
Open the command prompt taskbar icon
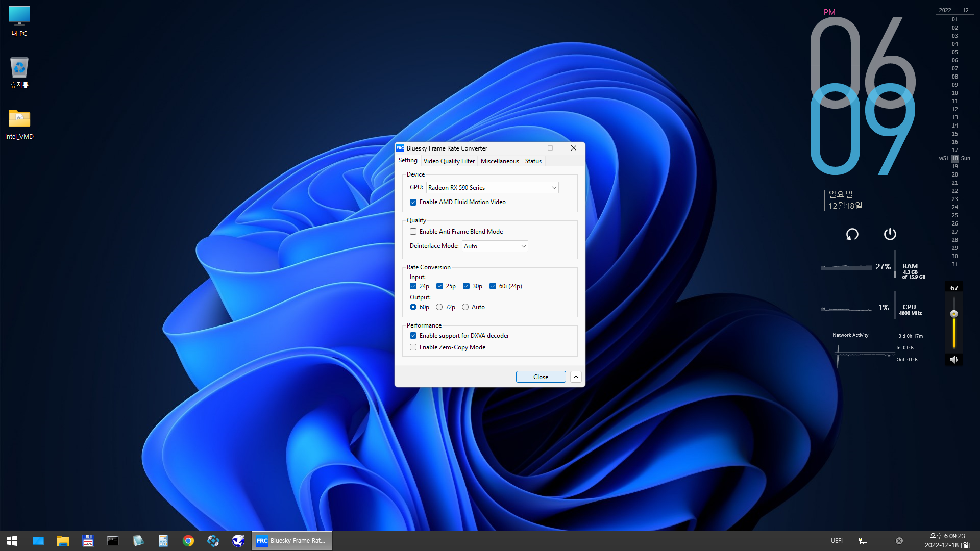coord(113,541)
